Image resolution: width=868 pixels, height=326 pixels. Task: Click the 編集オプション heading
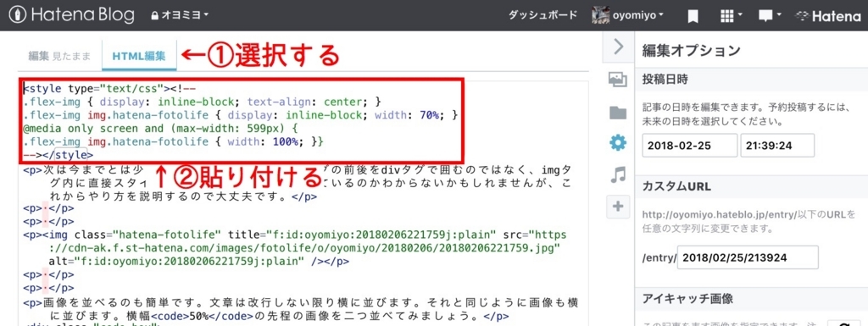coord(691,50)
